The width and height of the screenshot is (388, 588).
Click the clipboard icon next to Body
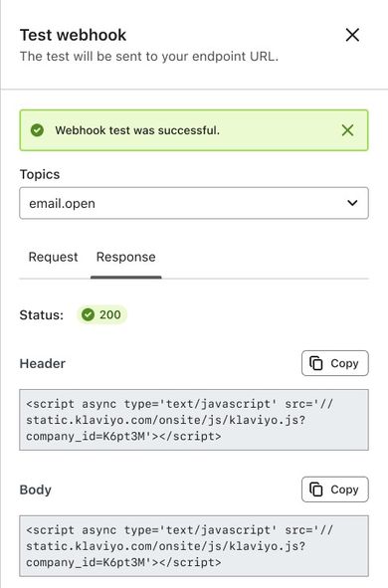click(x=316, y=490)
